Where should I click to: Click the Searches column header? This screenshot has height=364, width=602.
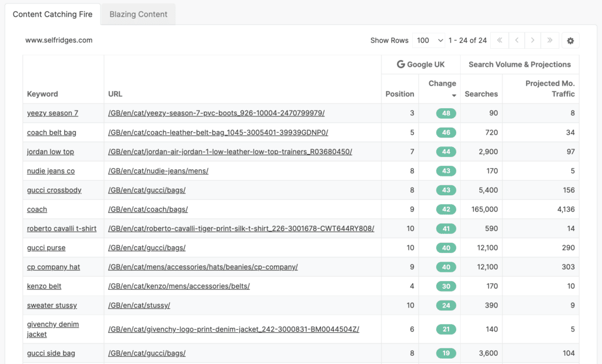click(x=481, y=94)
